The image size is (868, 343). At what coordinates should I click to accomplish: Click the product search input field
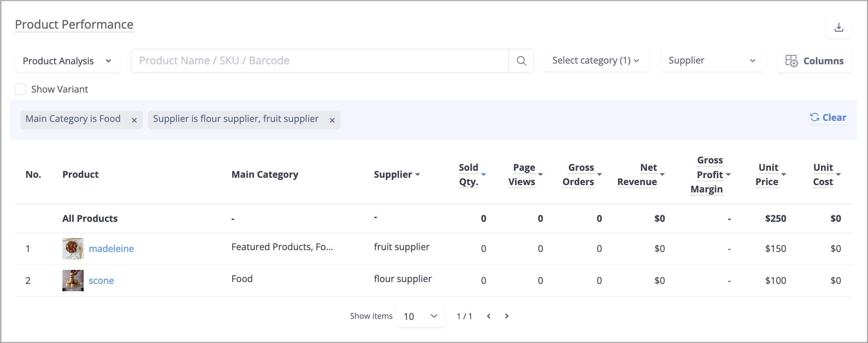[x=320, y=61]
